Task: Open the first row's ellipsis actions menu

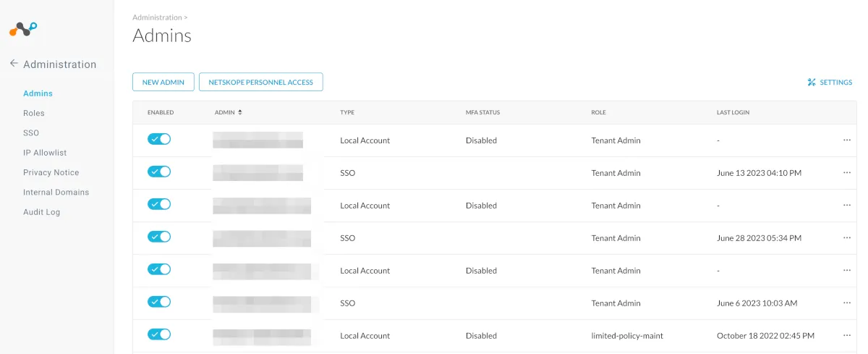Action: pos(847,140)
